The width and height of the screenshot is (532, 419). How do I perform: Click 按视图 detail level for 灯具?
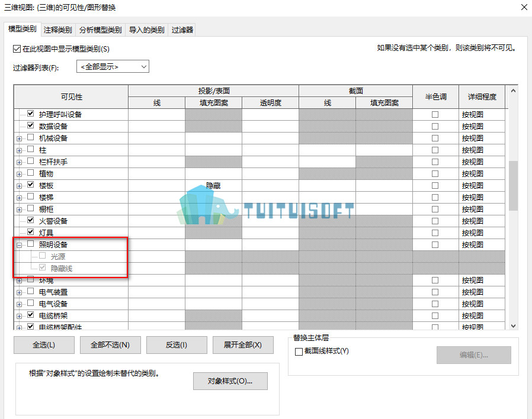pyautogui.click(x=482, y=233)
